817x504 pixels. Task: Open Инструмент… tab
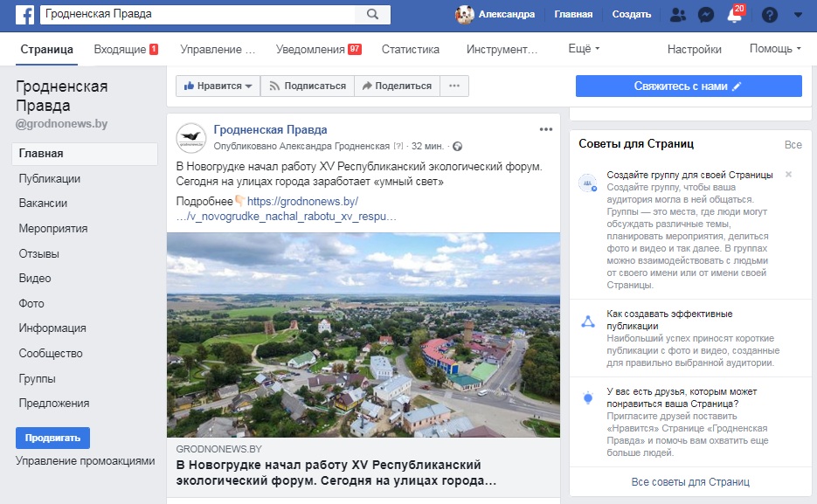click(502, 50)
